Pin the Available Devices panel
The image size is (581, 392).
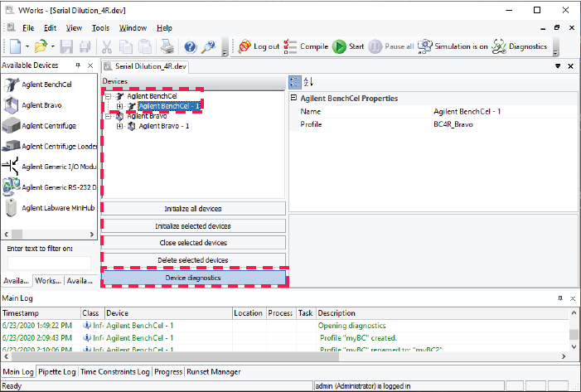point(78,65)
